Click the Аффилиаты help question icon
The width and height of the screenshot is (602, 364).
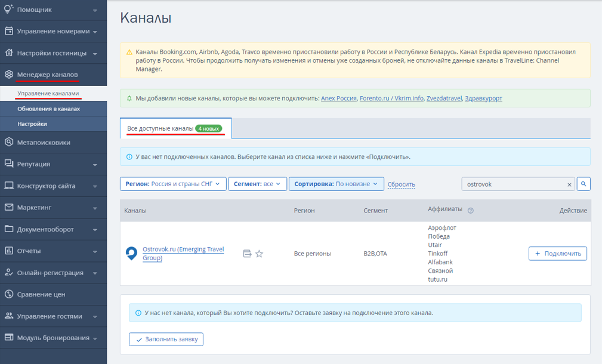[x=470, y=211]
